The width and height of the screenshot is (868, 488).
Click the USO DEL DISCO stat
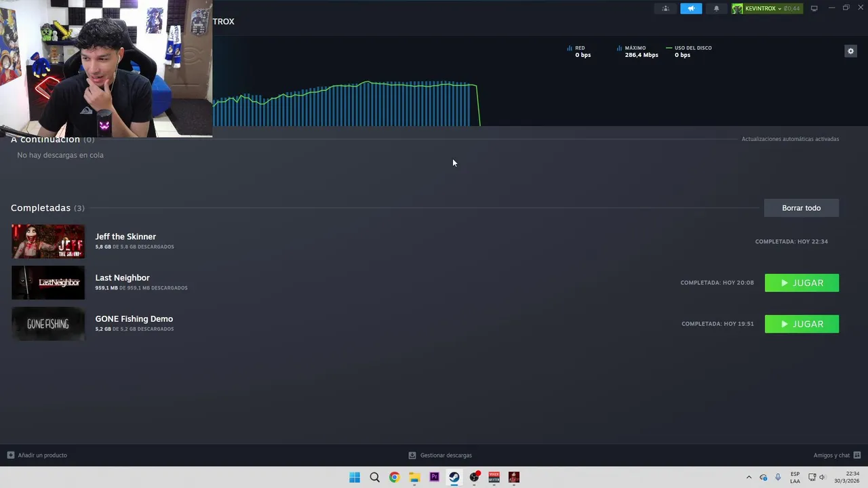(689, 52)
